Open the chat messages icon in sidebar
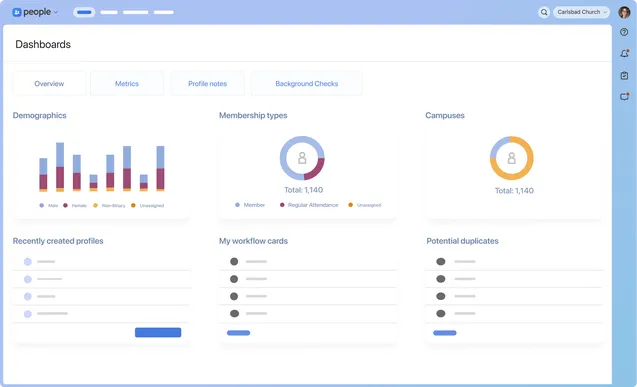This screenshot has height=387, width=637. pyautogui.click(x=624, y=97)
